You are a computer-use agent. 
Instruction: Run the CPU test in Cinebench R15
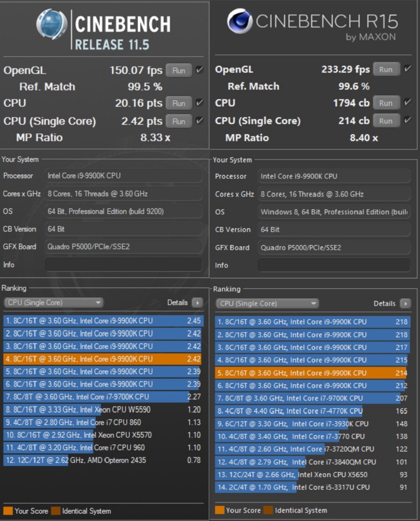coord(386,103)
